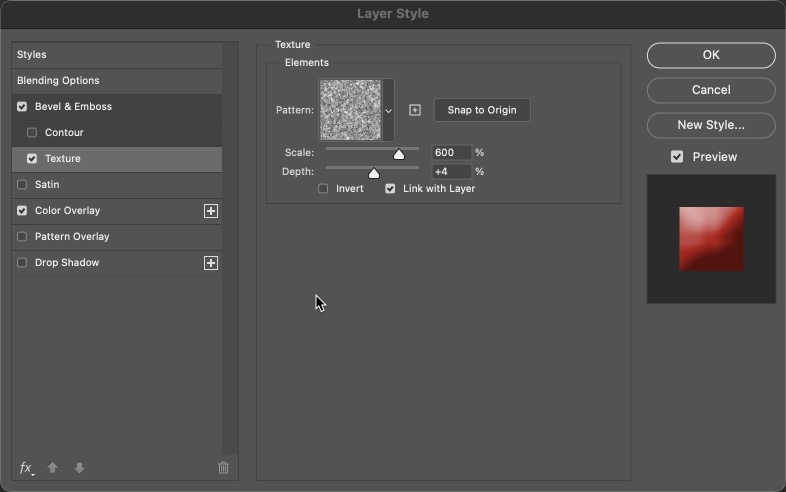Click the Depth percentage input field
This screenshot has width=786, height=492.
(x=451, y=172)
